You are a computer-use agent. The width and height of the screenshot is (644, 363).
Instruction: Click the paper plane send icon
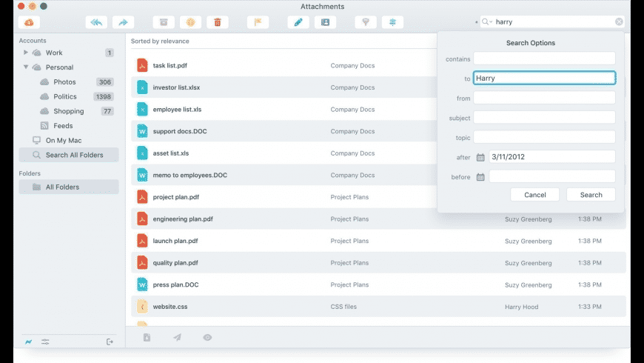coord(177,338)
